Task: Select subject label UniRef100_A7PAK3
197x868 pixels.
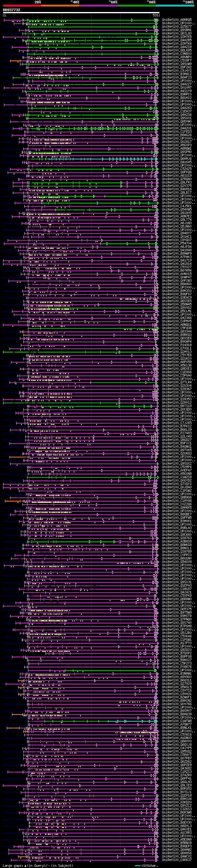Action: [177, 257]
